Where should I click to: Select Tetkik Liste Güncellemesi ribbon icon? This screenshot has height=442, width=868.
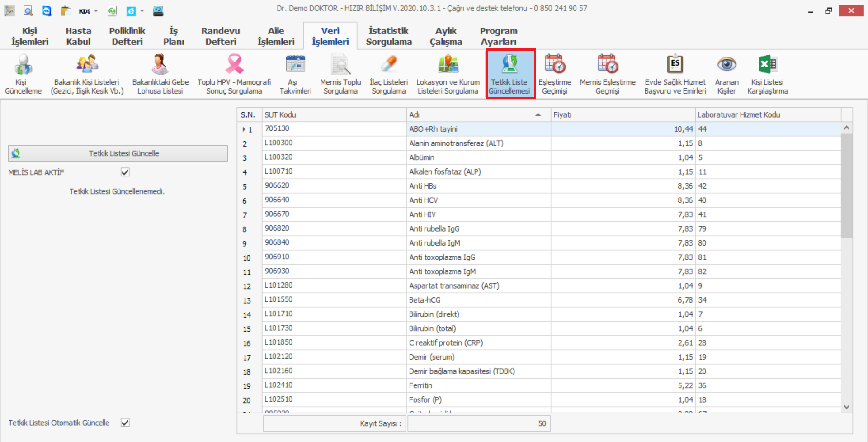[x=510, y=74]
